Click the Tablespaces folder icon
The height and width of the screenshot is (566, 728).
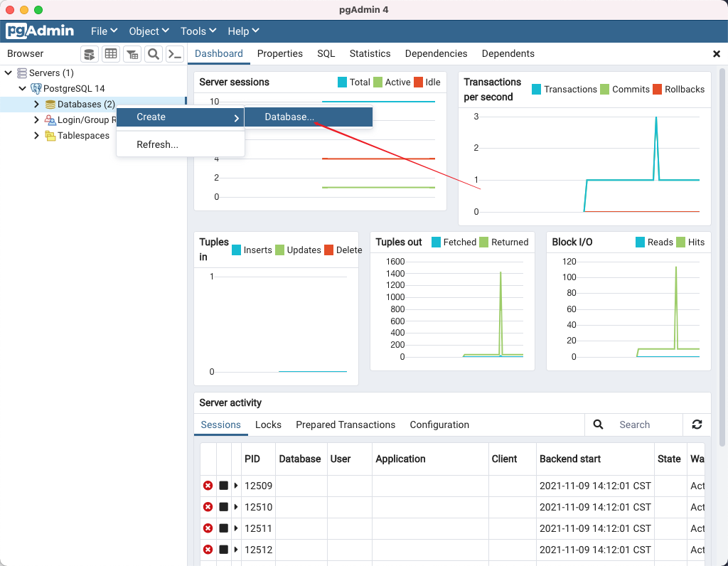tap(50, 136)
